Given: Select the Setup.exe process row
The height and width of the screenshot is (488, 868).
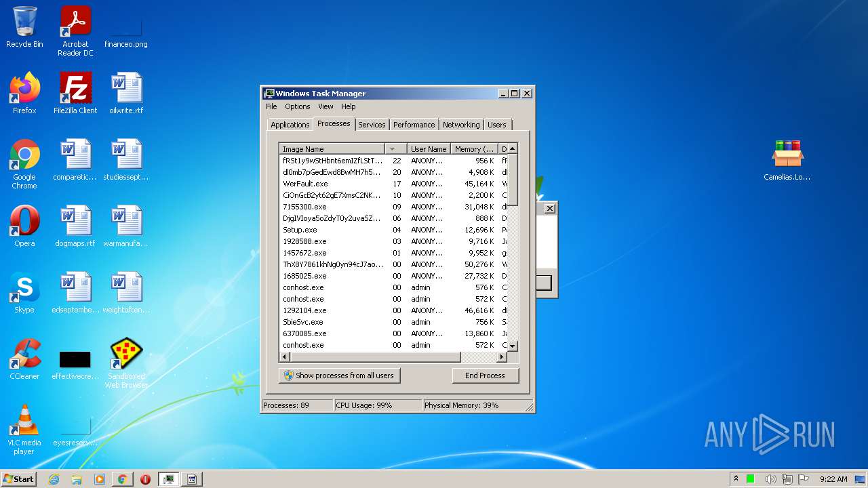Looking at the screenshot, I should (x=393, y=230).
